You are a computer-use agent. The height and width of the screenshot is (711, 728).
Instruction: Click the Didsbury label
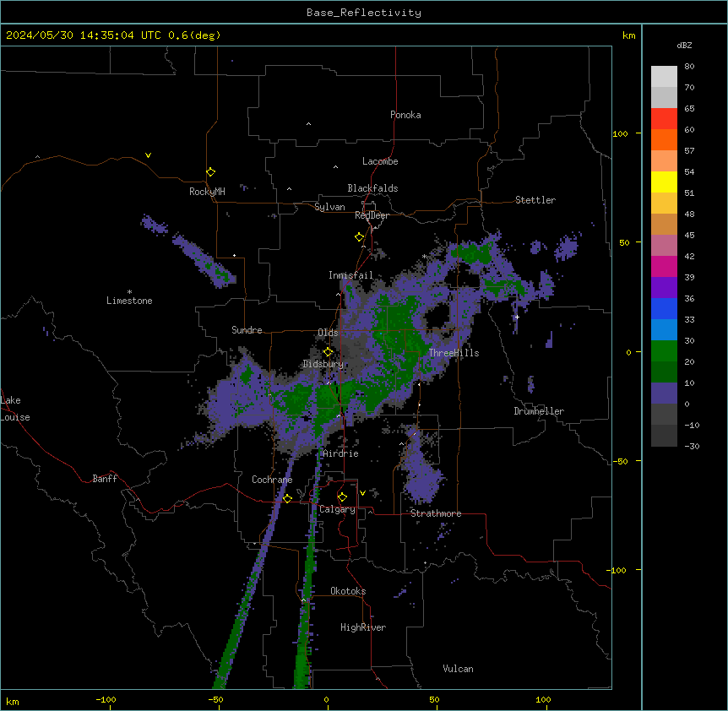pos(323,364)
